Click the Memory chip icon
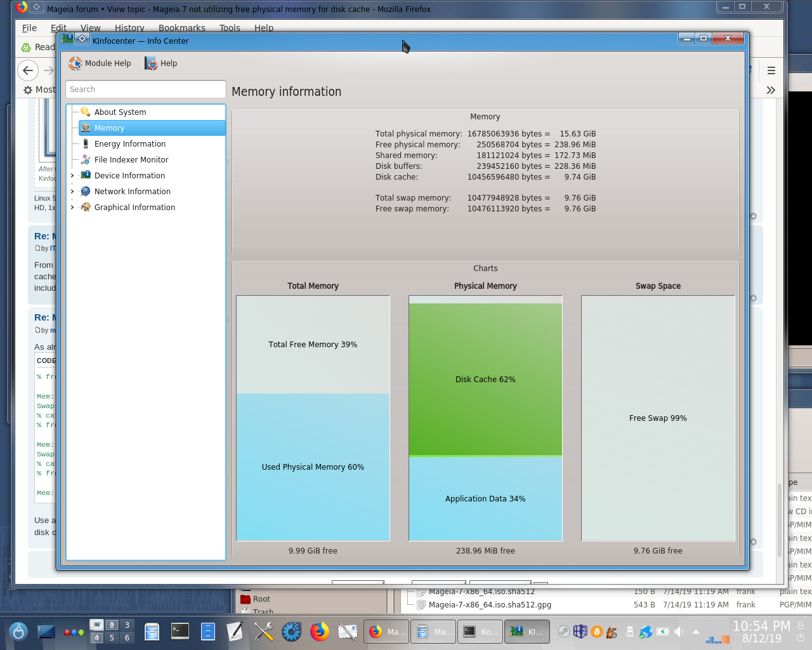 tap(86, 128)
